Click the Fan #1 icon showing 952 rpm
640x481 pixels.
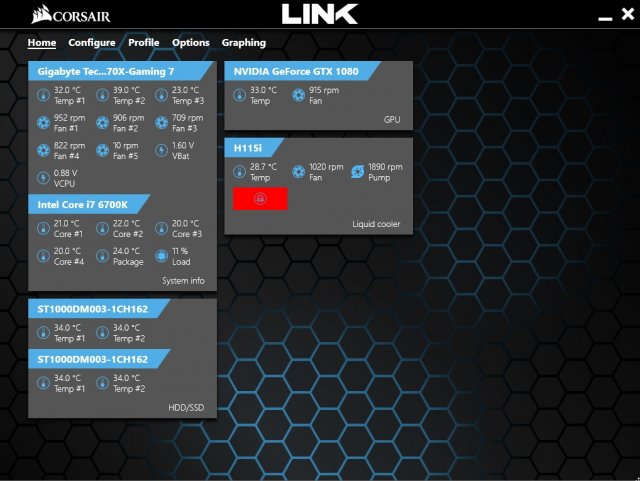tap(43, 123)
